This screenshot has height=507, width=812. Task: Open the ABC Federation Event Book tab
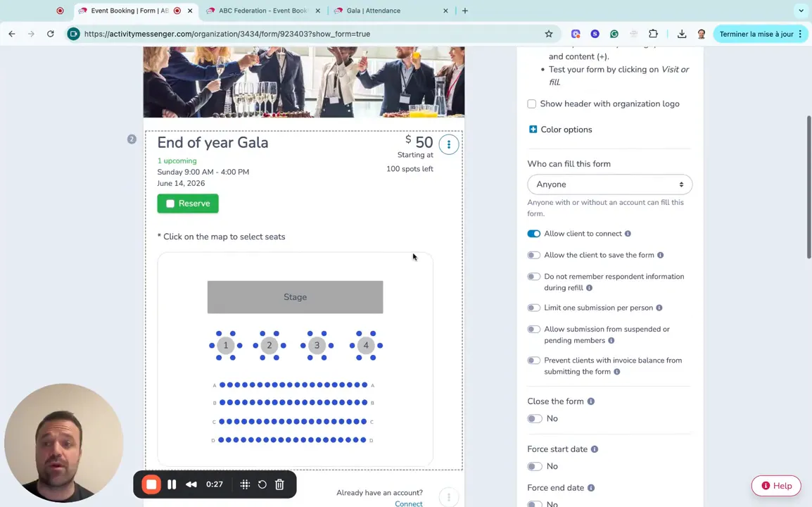pos(262,11)
